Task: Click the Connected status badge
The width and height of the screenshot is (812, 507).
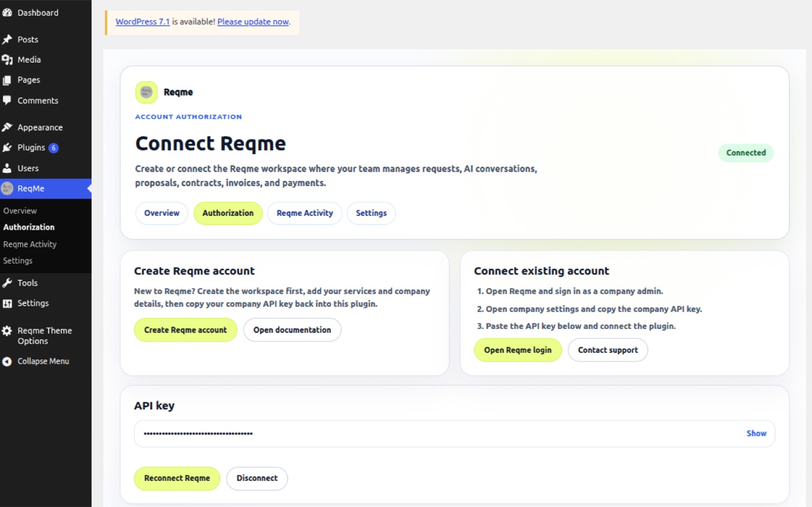Action: (x=746, y=153)
